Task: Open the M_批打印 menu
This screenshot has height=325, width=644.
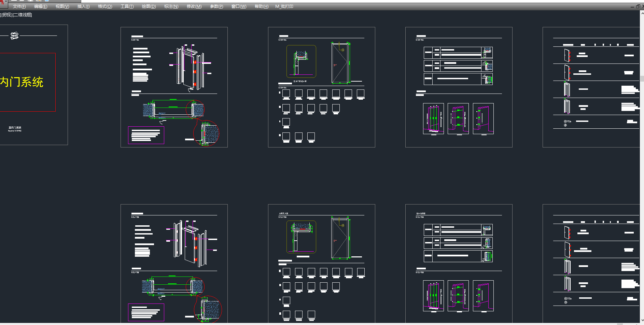Action: (x=284, y=6)
